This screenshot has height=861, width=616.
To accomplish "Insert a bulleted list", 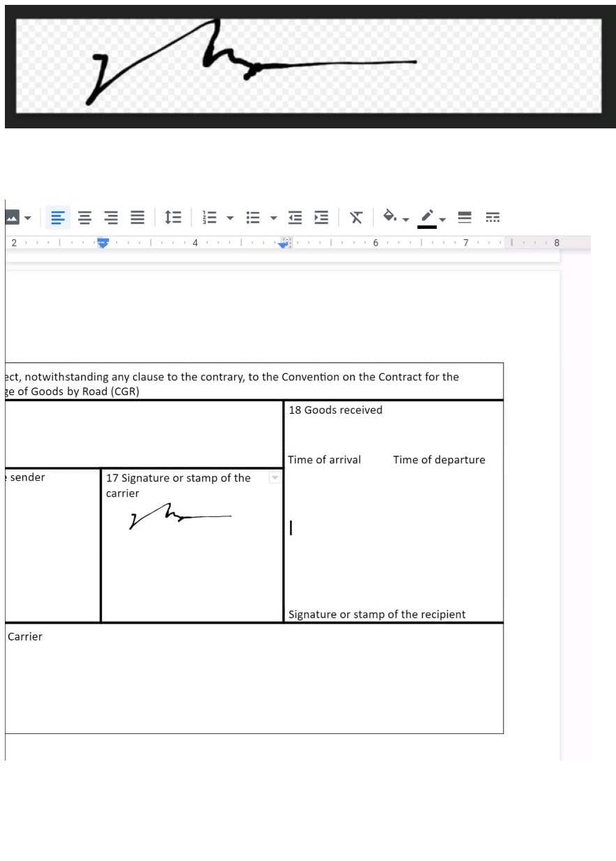I will 253,218.
